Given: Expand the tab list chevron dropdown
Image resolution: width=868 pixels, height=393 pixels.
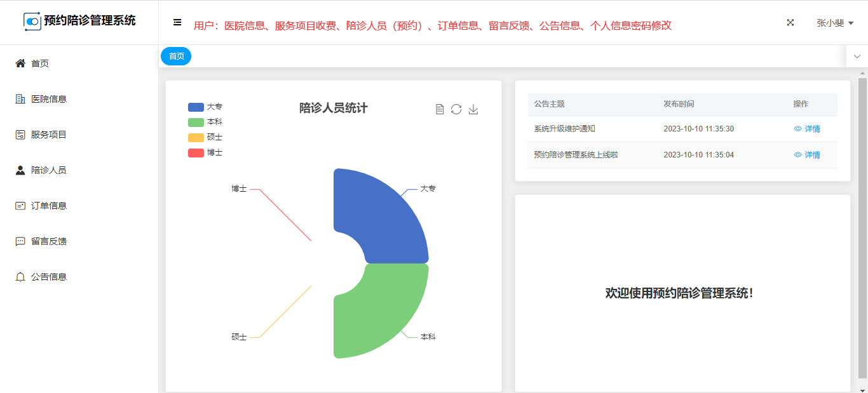Looking at the screenshot, I should (x=857, y=57).
